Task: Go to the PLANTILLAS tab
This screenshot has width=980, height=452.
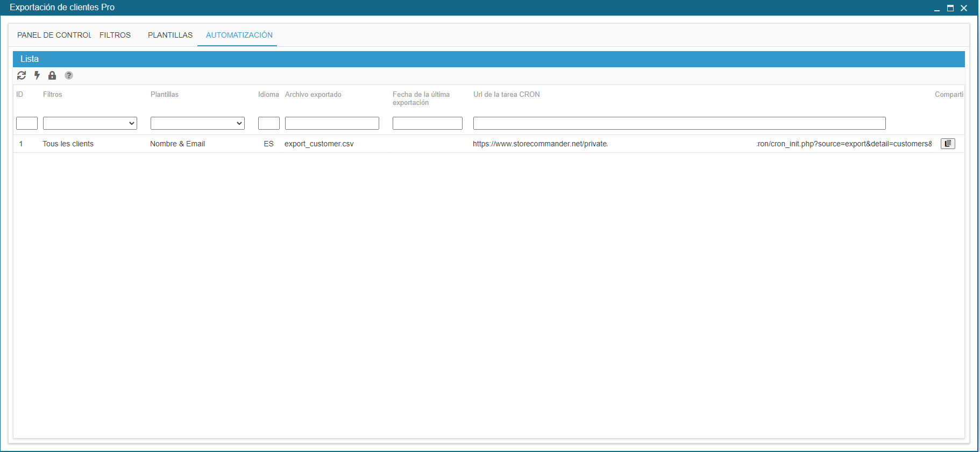Action: tap(170, 35)
